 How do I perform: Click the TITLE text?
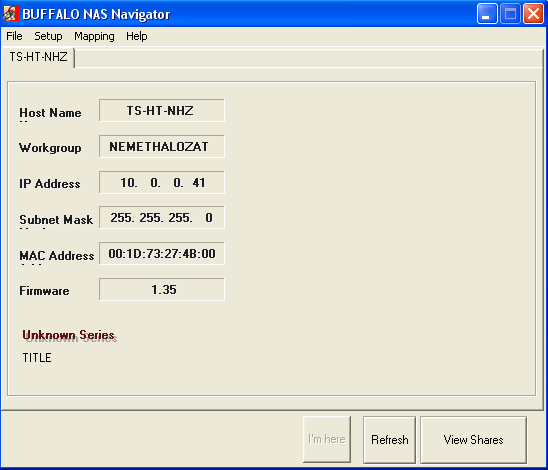[37, 357]
